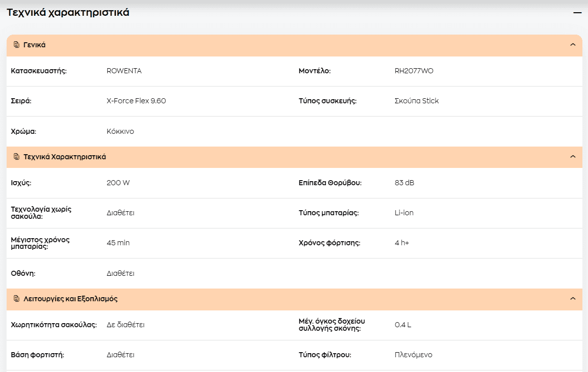The image size is (588, 372).
Task: Click the Γενικά section header label
Action: click(35, 45)
